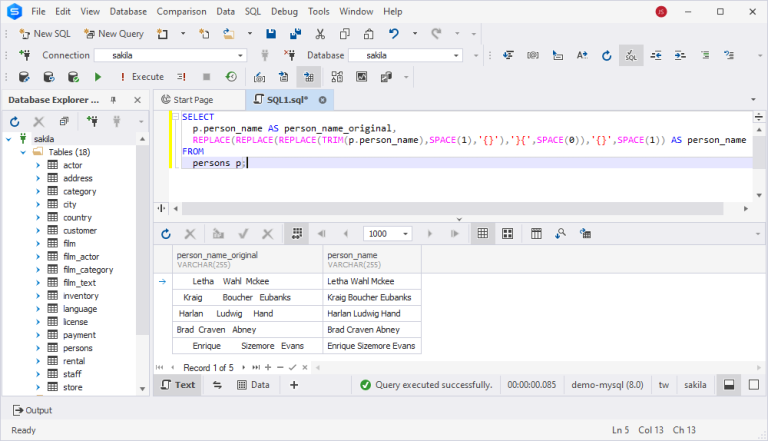768x441 pixels.
Task: Click the Undo arrow icon
Action: [x=394, y=33]
